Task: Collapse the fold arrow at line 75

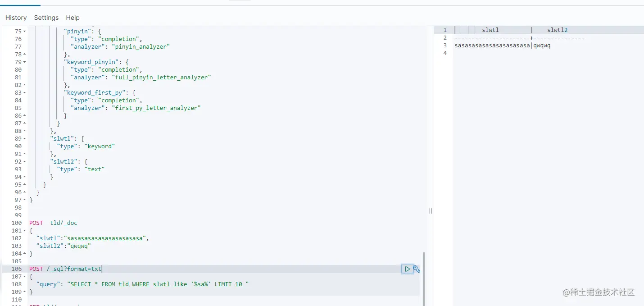Action: [24, 32]
